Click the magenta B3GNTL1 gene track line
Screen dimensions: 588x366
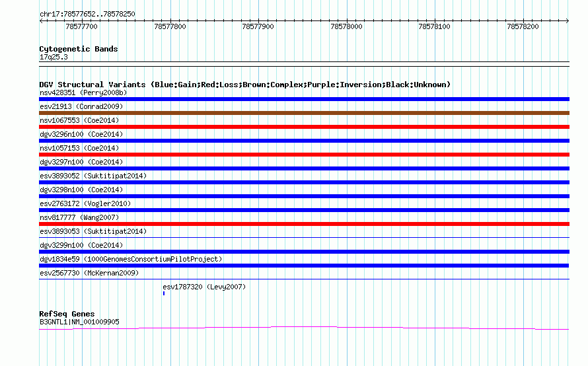304,328
